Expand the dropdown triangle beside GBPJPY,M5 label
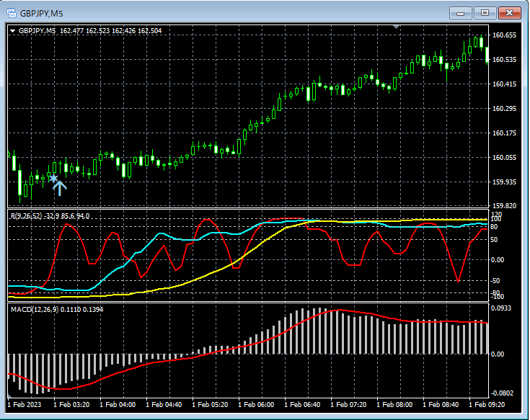This screenshot has height=420, width=530. [13, 31]
